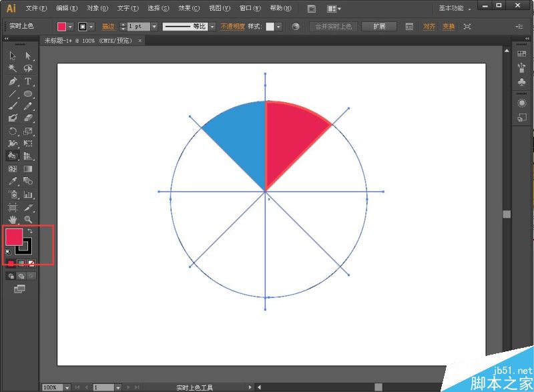Select the Magic Wand tool
Screen dimensions: 534x392
pyautogui.click(x=13, y=68)
